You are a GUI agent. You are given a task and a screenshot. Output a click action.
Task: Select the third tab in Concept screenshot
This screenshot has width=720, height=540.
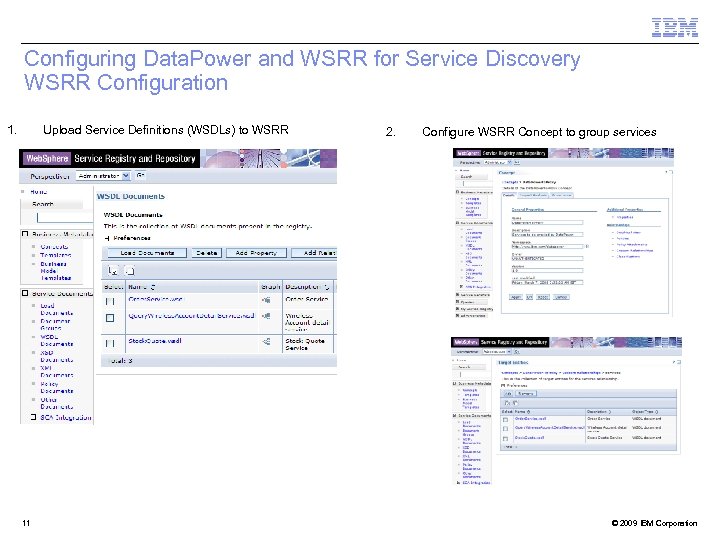562,195
